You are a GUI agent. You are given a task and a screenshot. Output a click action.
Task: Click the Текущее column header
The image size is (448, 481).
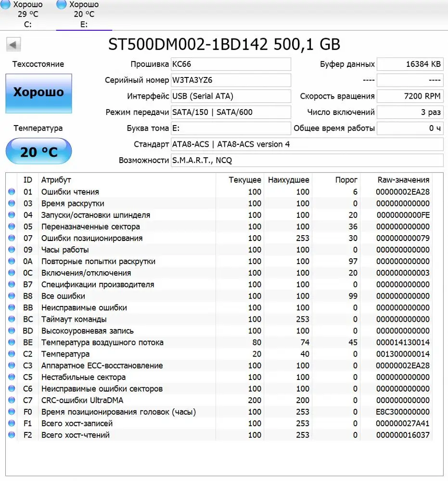(x=245, y=180)
